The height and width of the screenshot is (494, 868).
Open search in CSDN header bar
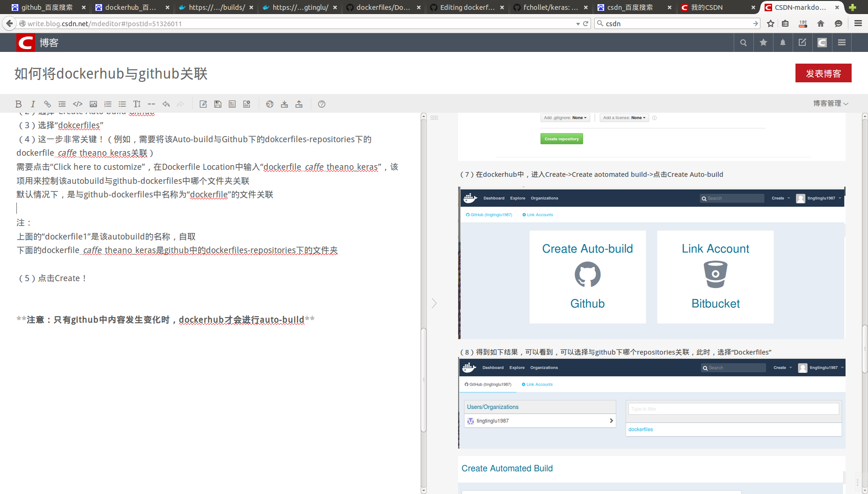(744, 43)
